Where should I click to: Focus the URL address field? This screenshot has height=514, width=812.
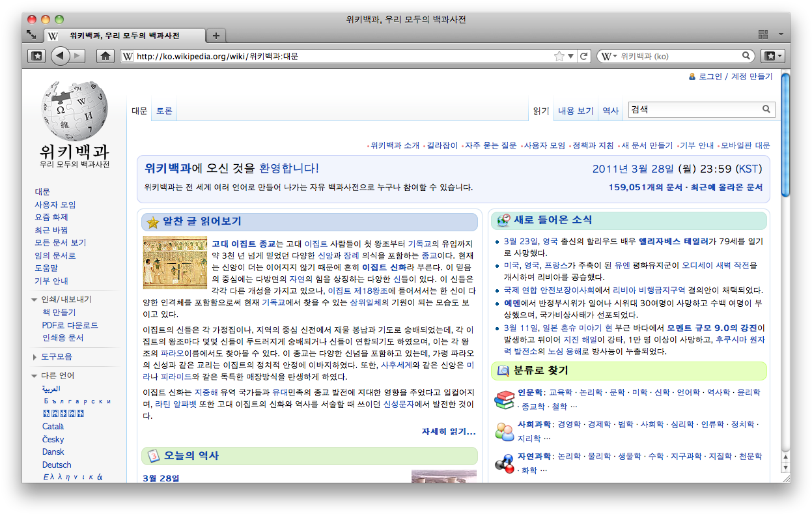tap(343, 56)
